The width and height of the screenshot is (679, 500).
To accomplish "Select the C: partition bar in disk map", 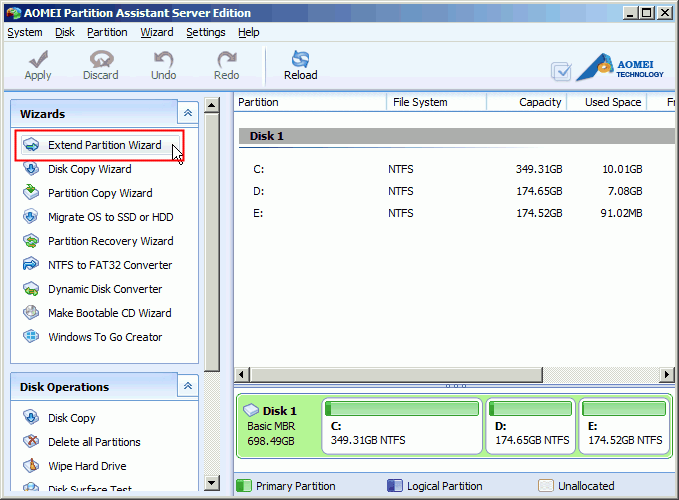I will point(402,426).
